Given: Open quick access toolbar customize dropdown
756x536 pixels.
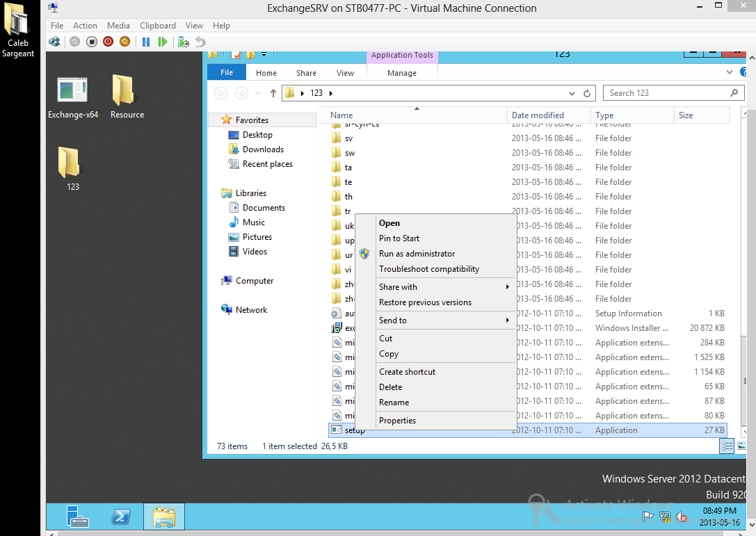Looking at the screenshot, I should tap(264, 54).
